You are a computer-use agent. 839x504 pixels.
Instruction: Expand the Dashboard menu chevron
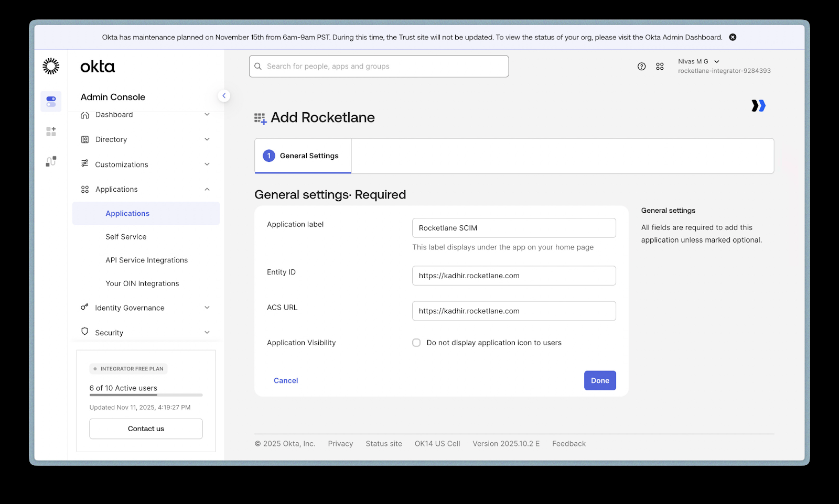[x=207, y=115]
